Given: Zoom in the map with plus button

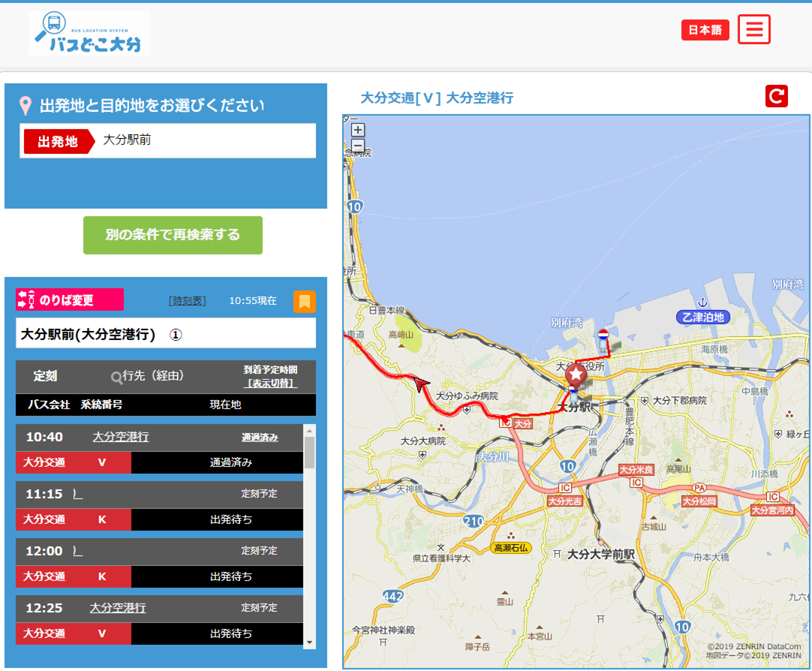Looking at the screenshot, I should point(358,129).
